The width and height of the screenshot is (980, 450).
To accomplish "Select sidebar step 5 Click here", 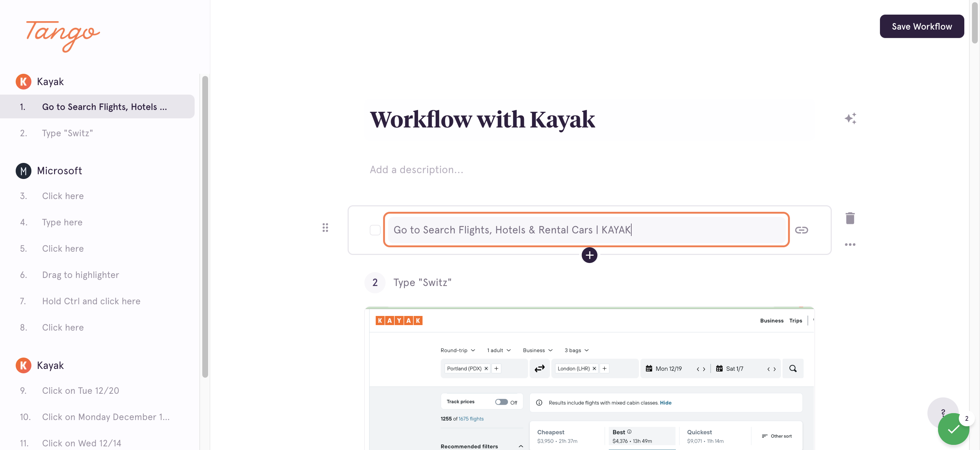I will pos(97,249).
